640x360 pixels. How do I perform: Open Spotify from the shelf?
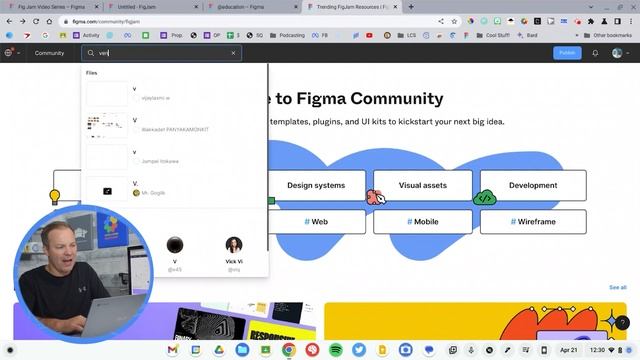[336, 350]
